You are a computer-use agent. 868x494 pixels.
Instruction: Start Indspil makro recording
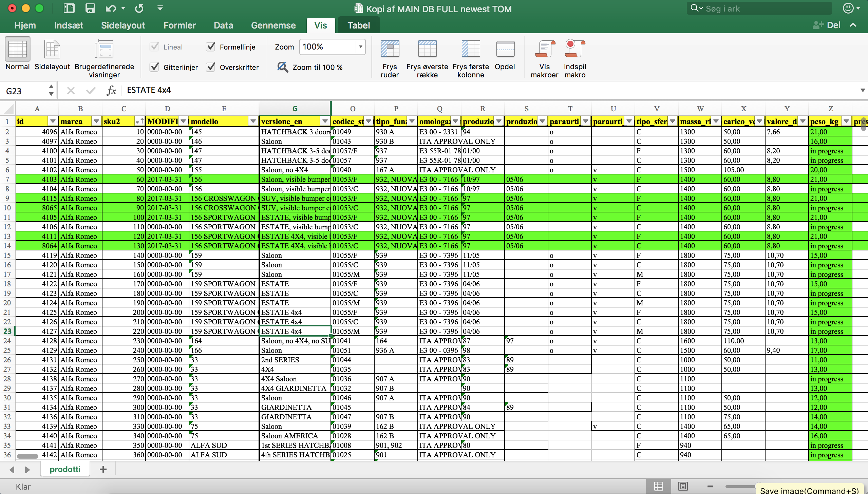pos(575,49)
